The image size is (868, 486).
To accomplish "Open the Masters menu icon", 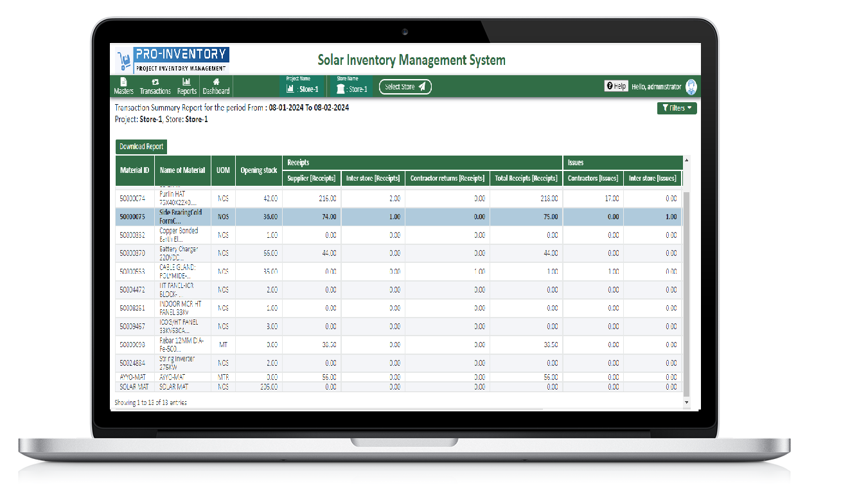I will [123, 82].
